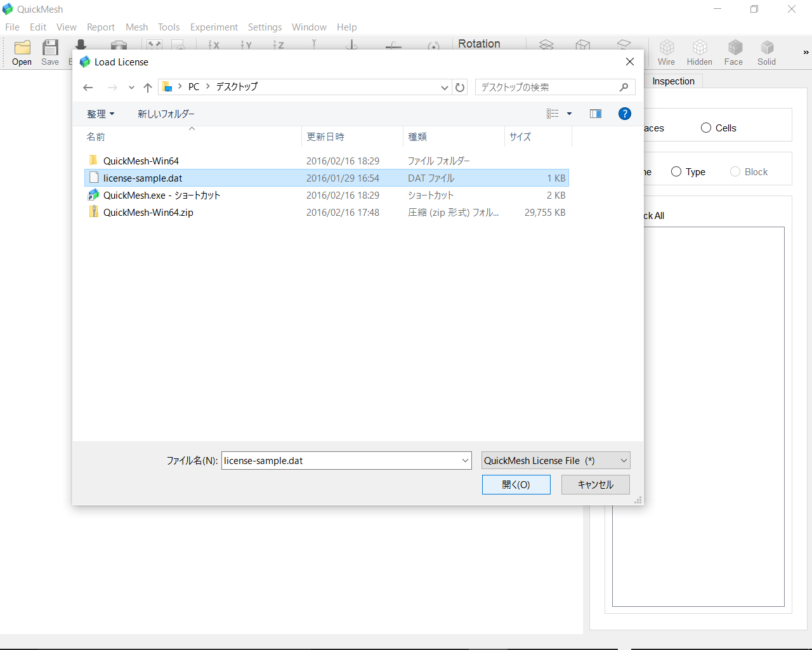The image size is (812, 650).
Task: Open the Window menu
Action: (309, 27)
